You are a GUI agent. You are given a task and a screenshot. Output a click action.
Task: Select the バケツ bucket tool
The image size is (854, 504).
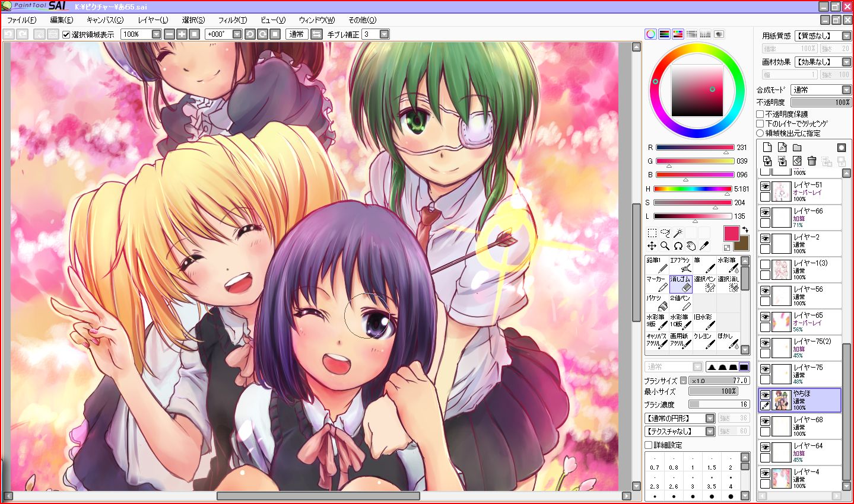tap(657, 303)
